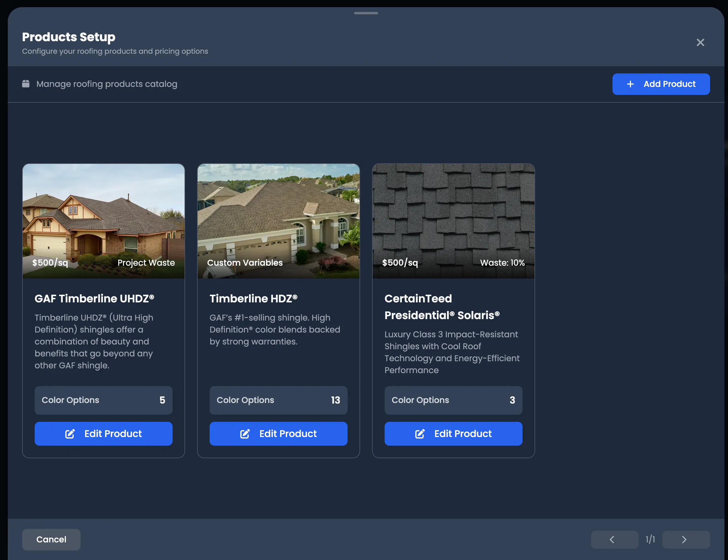Viewport: 728px width, 560px height.
Task: Click the GAF Timberline UHDZ title
Action: pos(94,299)
